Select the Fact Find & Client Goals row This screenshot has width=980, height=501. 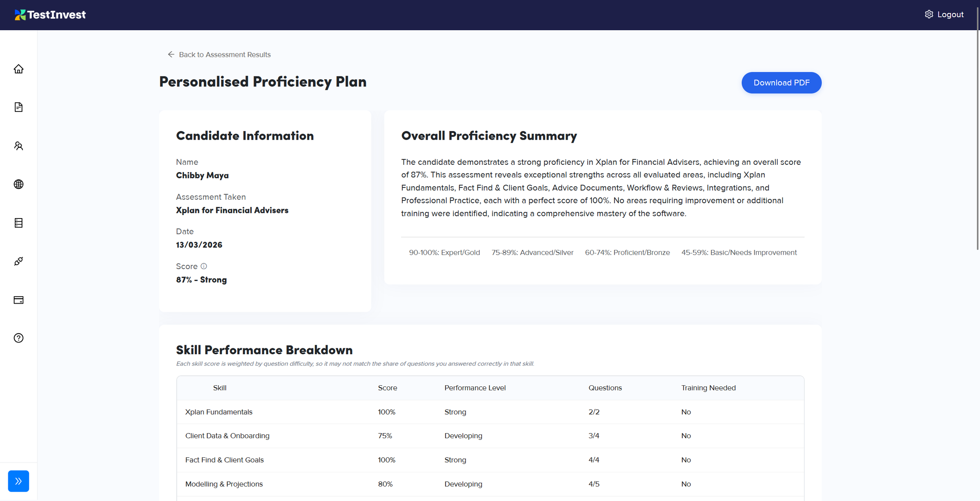pos(490,460)
